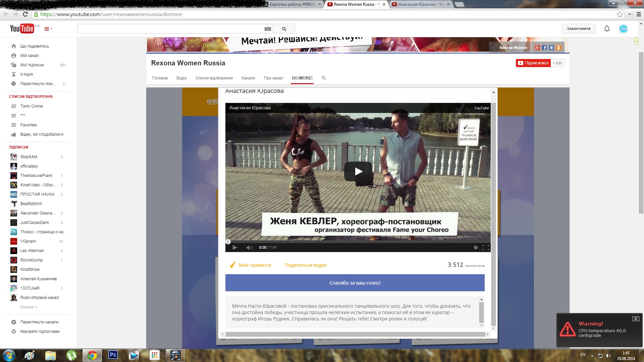Open Photoshop from the taskbar
The height and width of the screenshot is (362, 644).
113,355
